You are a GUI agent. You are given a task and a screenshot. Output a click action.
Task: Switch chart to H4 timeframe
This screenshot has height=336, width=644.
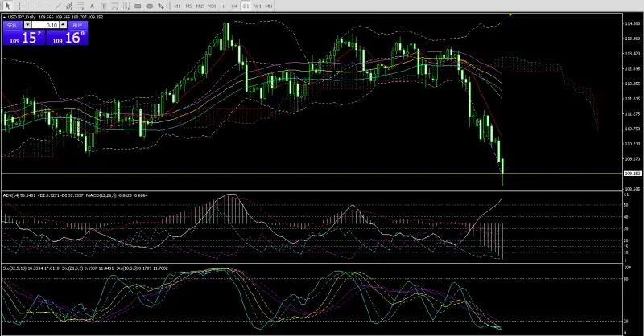click(x=234, y=6)
